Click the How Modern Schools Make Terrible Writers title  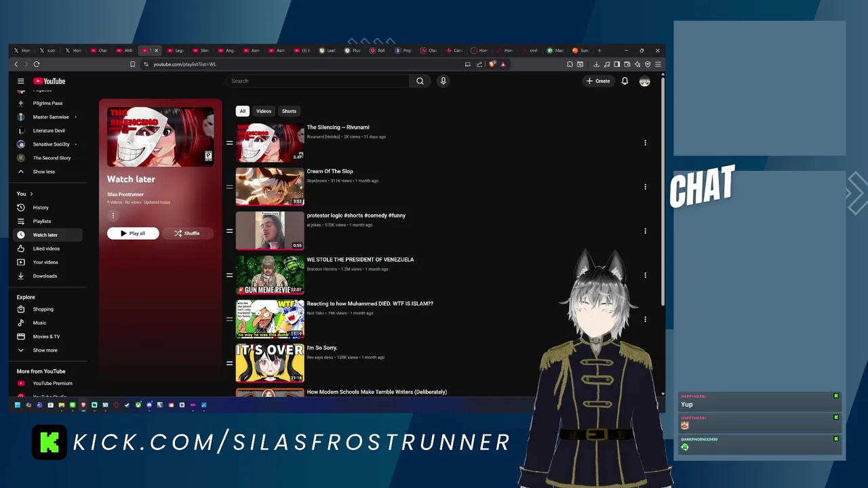(x=377, y=392)
